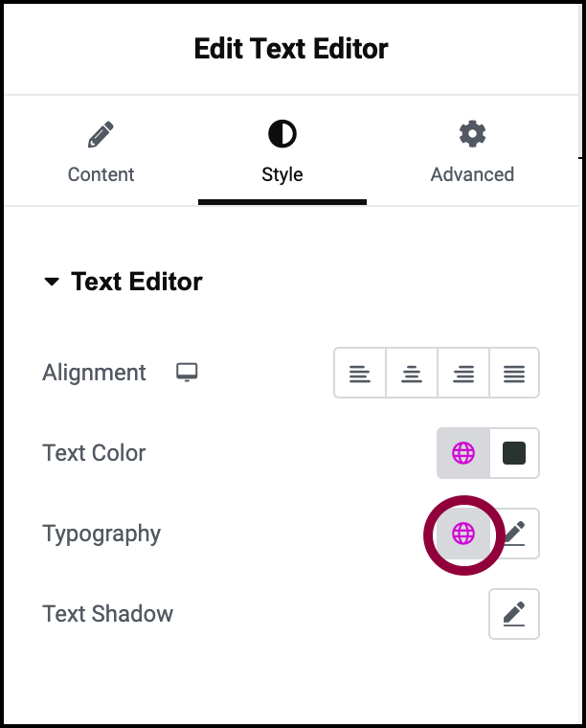Click the Edit Text Editor panel title
586x728 pixels.
[291, 49]
